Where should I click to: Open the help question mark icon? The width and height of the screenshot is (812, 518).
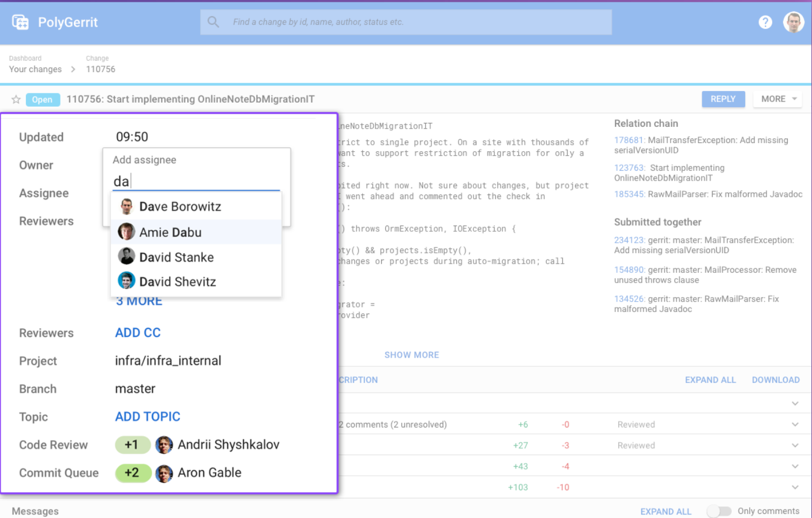coord(765,22)
